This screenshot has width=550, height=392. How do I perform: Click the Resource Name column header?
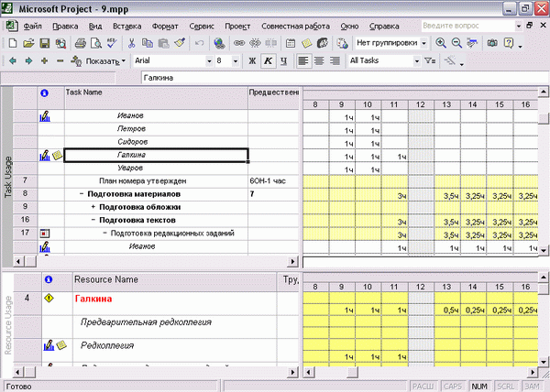175,280
